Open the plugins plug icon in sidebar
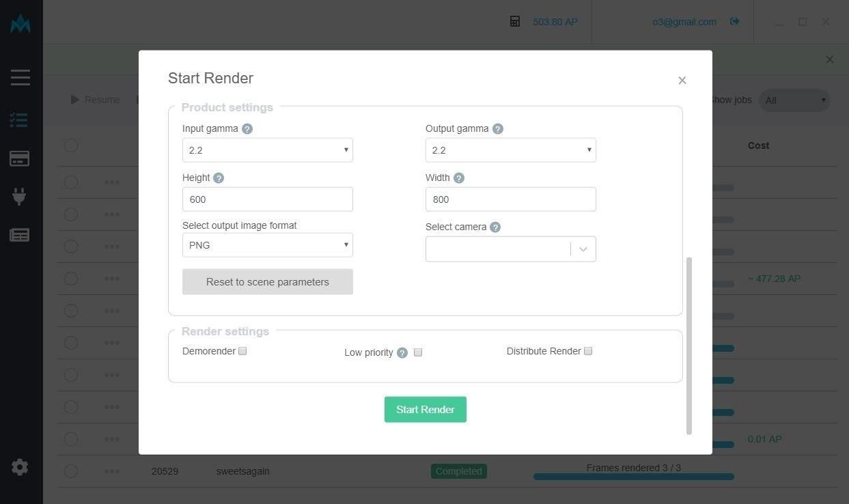The width and height of the screenshot is (849, 504). (20, 197)
